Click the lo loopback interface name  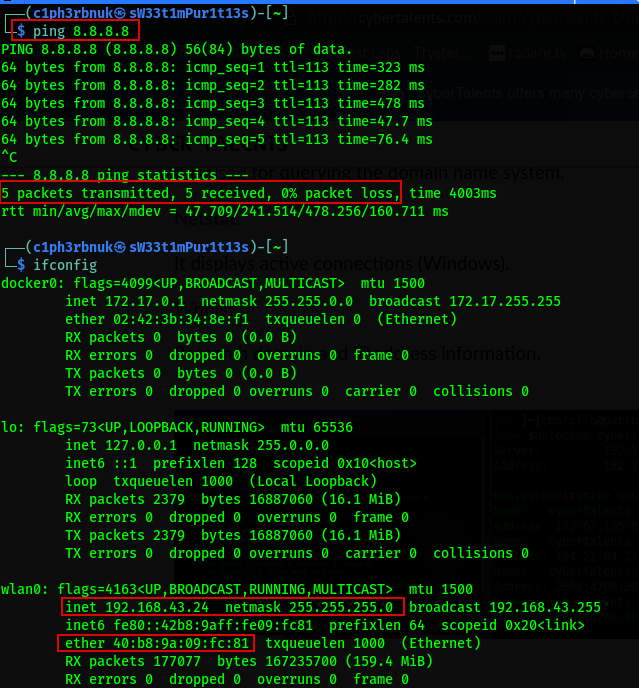(x=9, y=427)
